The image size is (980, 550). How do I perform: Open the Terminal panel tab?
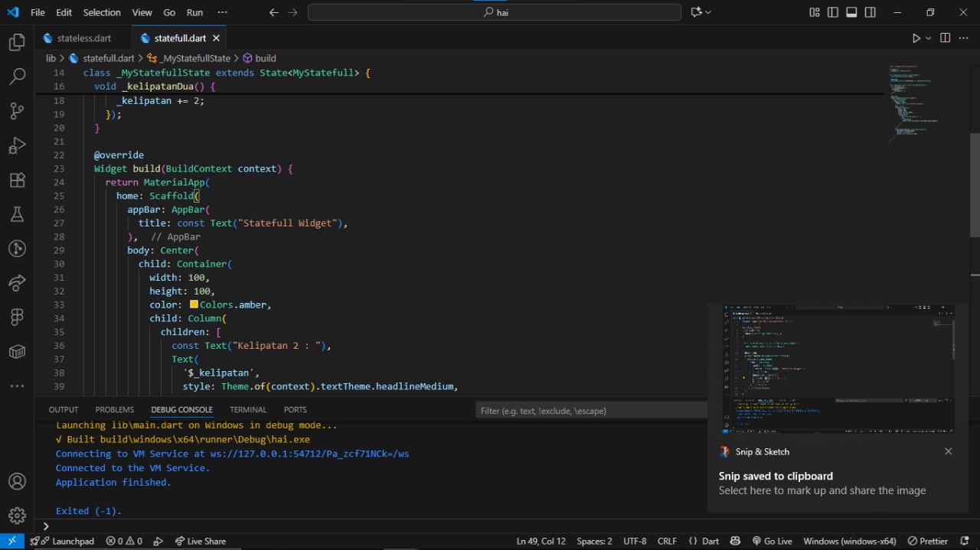tap(248, 410)
